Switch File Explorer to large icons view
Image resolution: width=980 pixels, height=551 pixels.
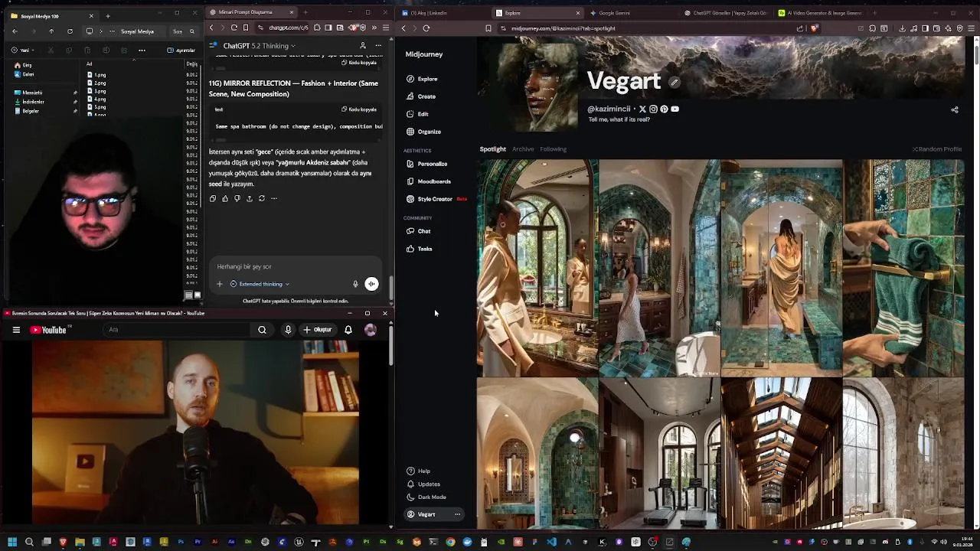[x=198, y=295]
